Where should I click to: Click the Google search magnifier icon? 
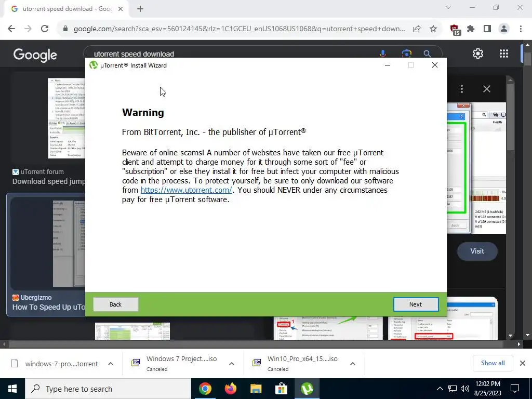pyautogui.click(x=427, y=54)
